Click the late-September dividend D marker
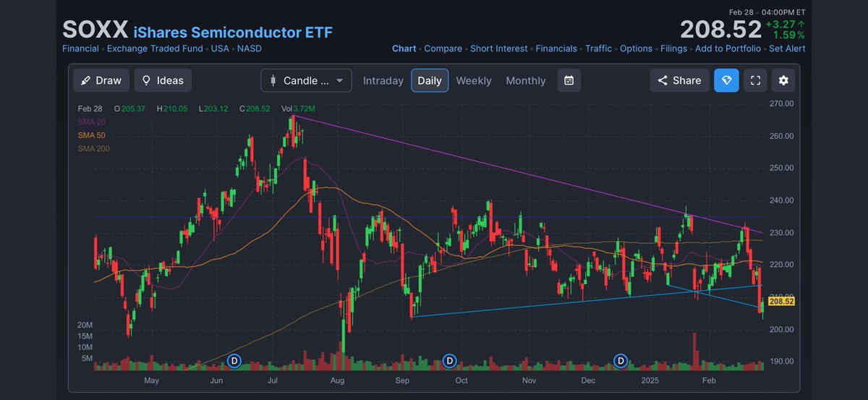 coord(449,360)
